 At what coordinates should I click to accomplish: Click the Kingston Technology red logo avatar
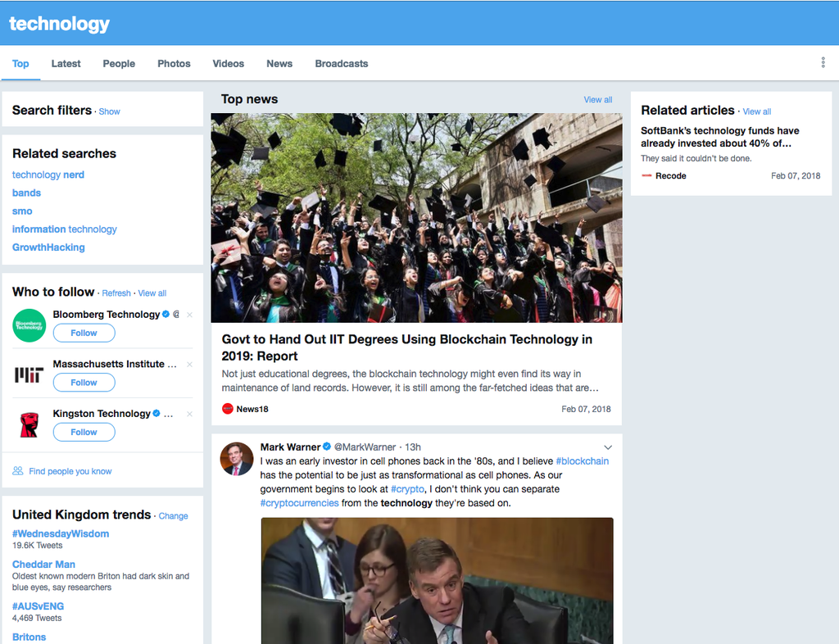click(29, 424)
